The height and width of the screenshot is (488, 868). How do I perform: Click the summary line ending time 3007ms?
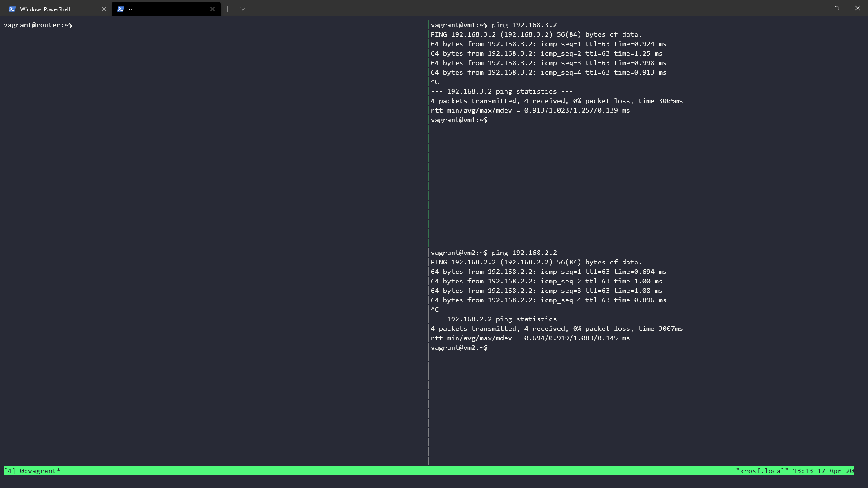click(557, 328)
